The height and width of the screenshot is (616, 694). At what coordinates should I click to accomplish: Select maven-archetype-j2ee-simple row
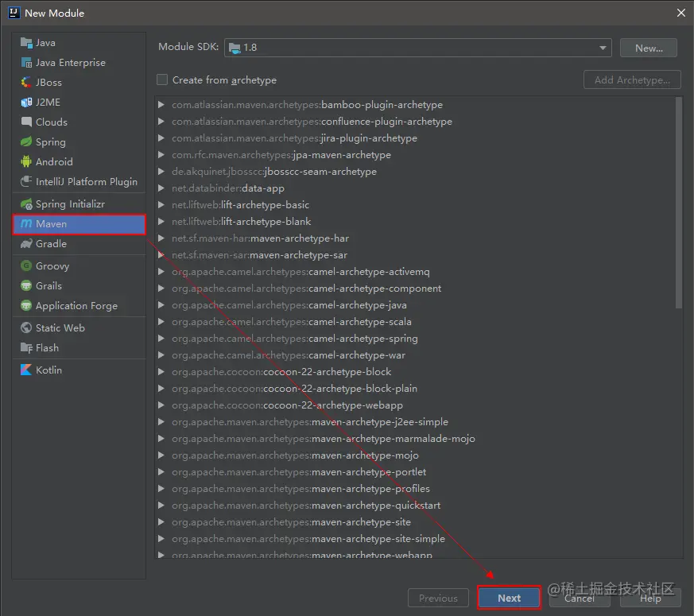tap(416, 422)
